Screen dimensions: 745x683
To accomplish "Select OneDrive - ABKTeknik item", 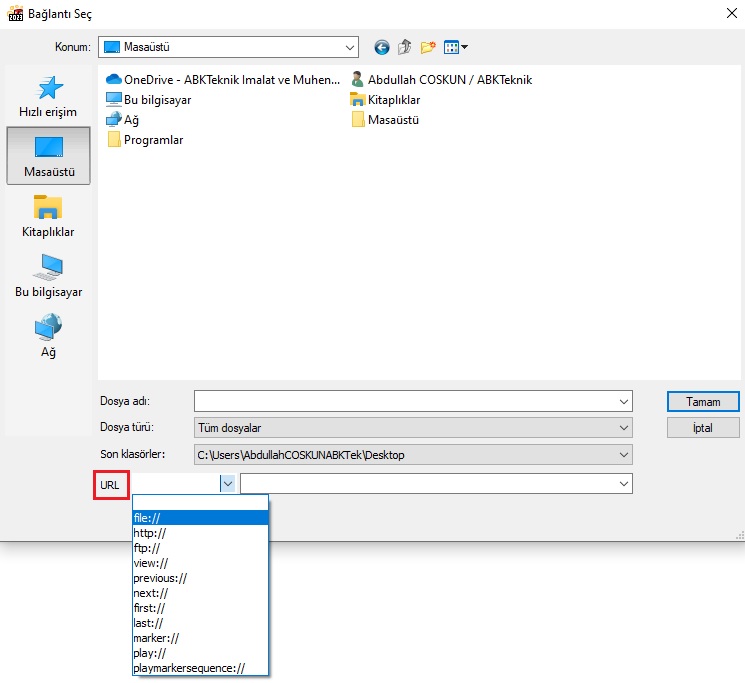I will click(x=230, y=80).
